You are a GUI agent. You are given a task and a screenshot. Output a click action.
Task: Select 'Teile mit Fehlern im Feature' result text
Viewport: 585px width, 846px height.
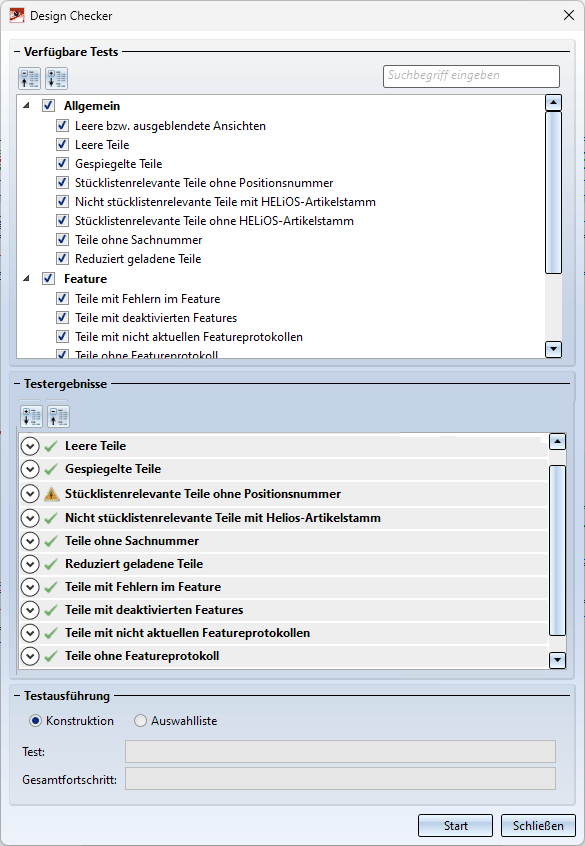[143, 587]
